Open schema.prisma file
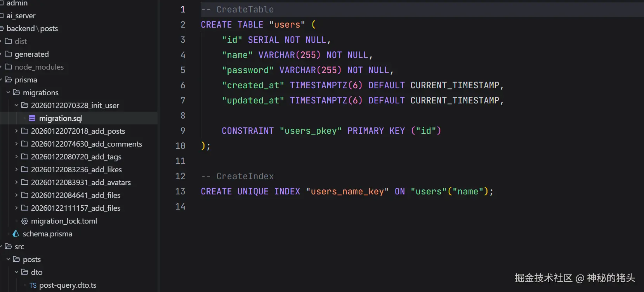This screenshot has width=644, height=292. (x=47, y=234)
